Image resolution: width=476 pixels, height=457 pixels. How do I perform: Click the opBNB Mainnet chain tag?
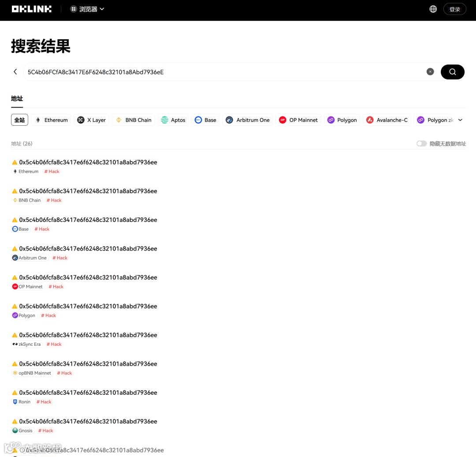pyautogui.click(x=32, y=373)
